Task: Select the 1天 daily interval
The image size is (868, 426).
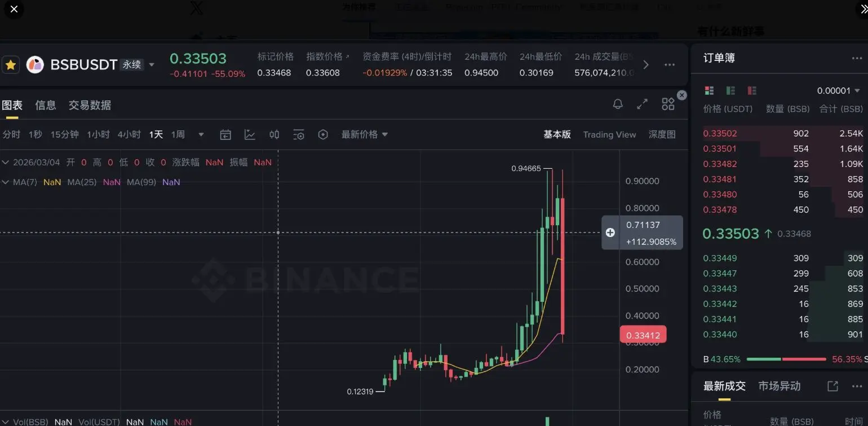Action: 156,134
